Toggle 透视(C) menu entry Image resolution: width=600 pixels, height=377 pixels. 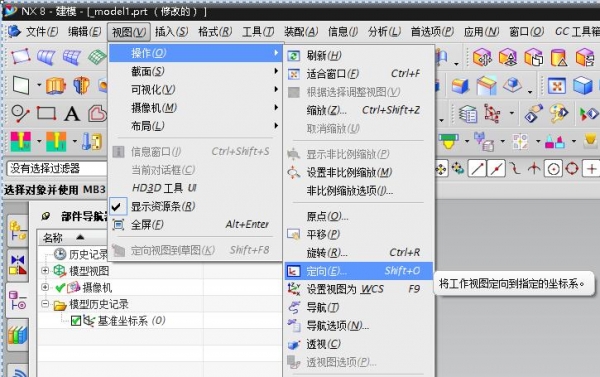359,344
